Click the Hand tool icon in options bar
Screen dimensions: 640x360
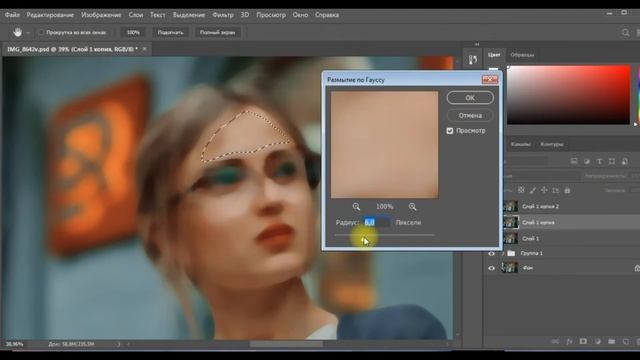coord(18,32)
